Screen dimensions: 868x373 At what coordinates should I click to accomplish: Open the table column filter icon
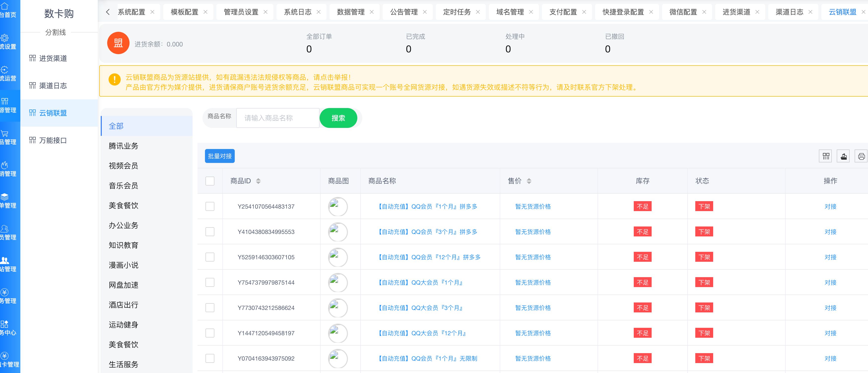[826, 156]
